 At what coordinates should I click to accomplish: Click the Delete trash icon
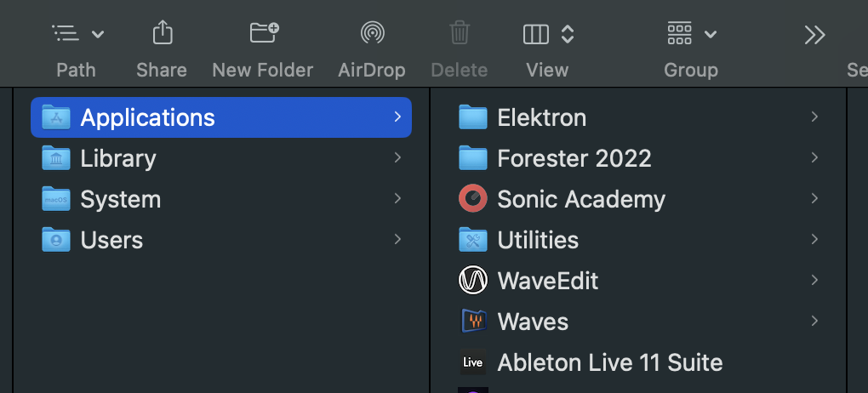(460, 32)
